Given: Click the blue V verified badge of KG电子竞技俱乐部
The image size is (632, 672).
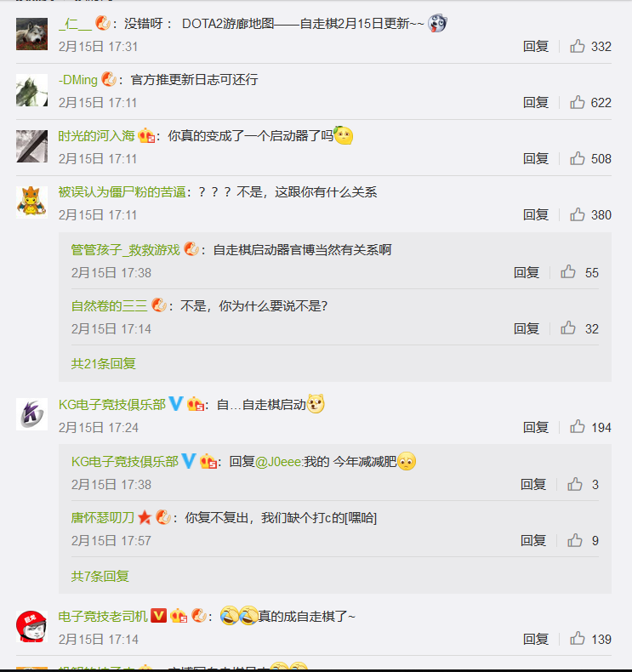Looking at the screenshot, I should tap(176, 404).
